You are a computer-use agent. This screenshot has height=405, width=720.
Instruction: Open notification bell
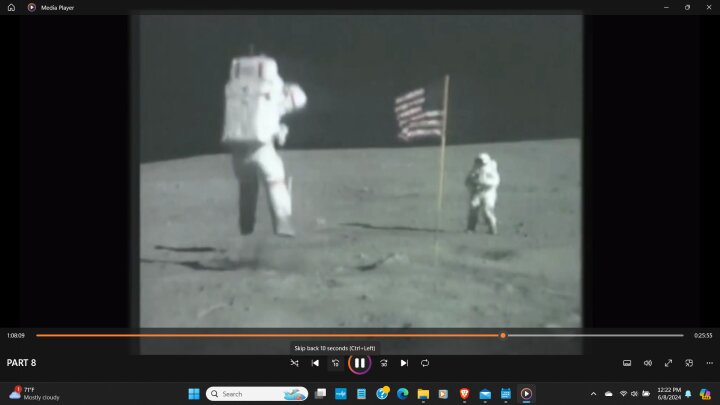[x=688, y=394]
